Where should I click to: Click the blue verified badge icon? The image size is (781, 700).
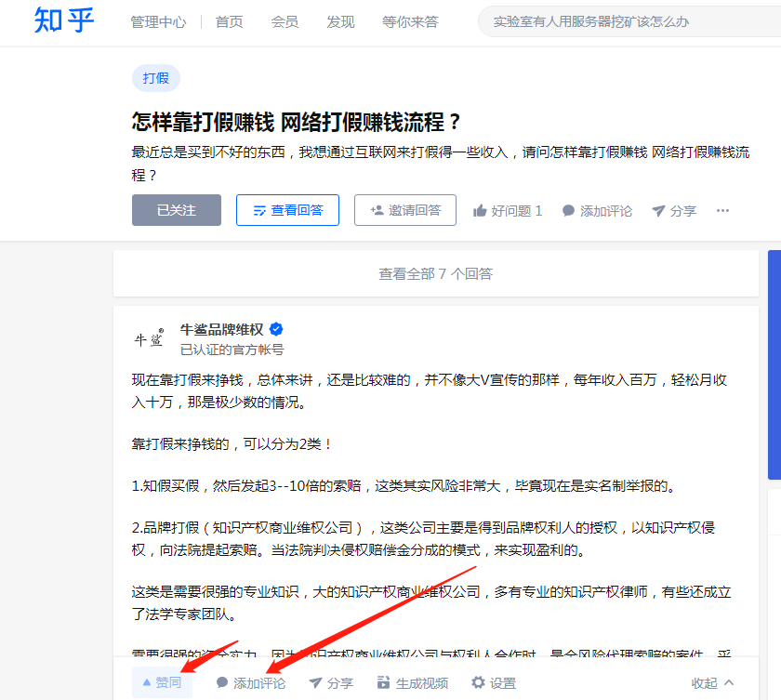coord(276,329)
